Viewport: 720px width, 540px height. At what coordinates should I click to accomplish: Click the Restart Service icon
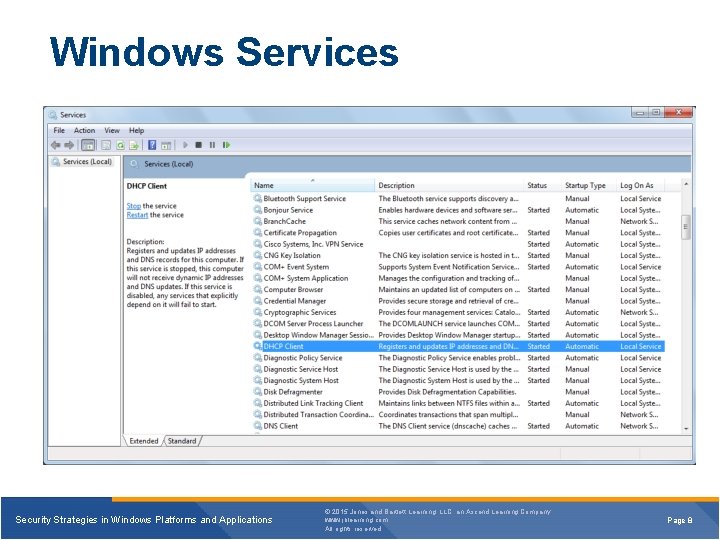pyautogui.click(x=226, y=145)
